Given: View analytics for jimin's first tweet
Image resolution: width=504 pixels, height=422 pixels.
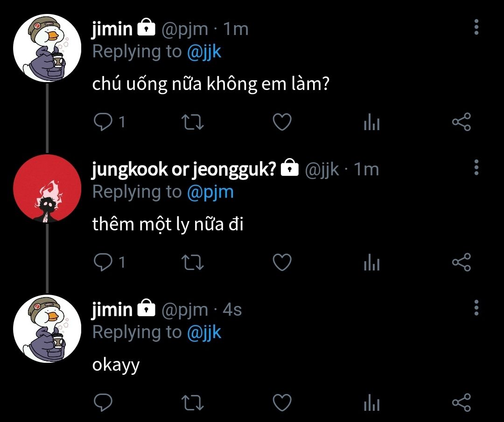Looking at the screenshot, I should 371,123.
